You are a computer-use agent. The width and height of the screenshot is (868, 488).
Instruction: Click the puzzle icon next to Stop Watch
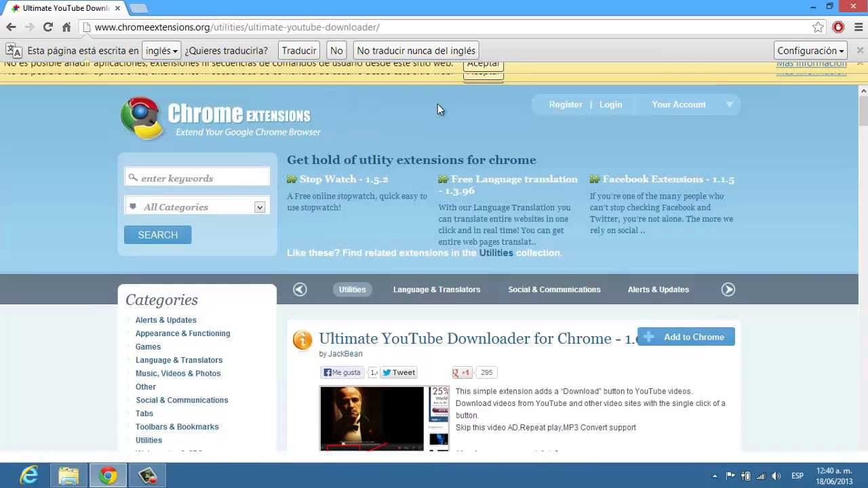click(292, 179)
